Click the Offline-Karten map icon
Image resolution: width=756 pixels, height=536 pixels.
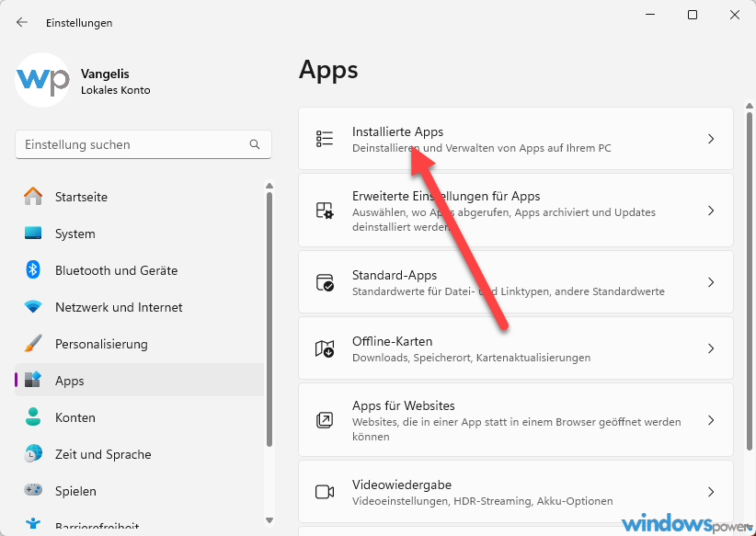point(325,348)
